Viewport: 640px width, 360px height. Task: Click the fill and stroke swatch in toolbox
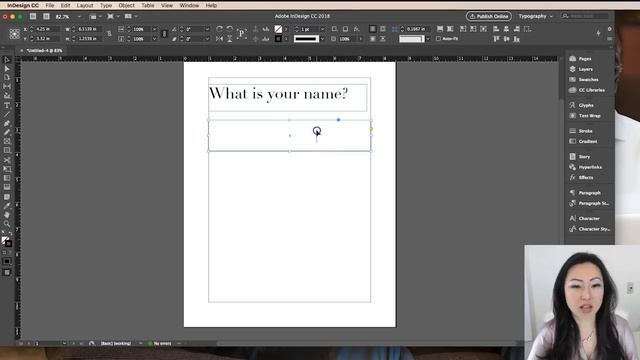click(x=7, y=241)
